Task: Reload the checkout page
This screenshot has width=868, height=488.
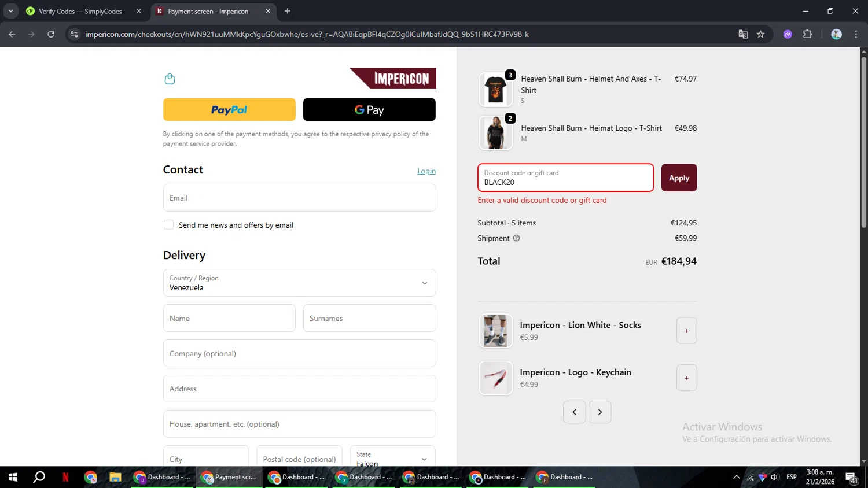Action: tap(51, 34)
